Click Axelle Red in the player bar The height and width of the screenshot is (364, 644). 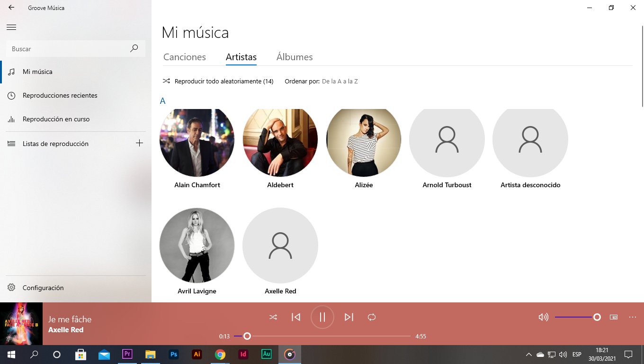pyautogui.click(x=66, y=330)
